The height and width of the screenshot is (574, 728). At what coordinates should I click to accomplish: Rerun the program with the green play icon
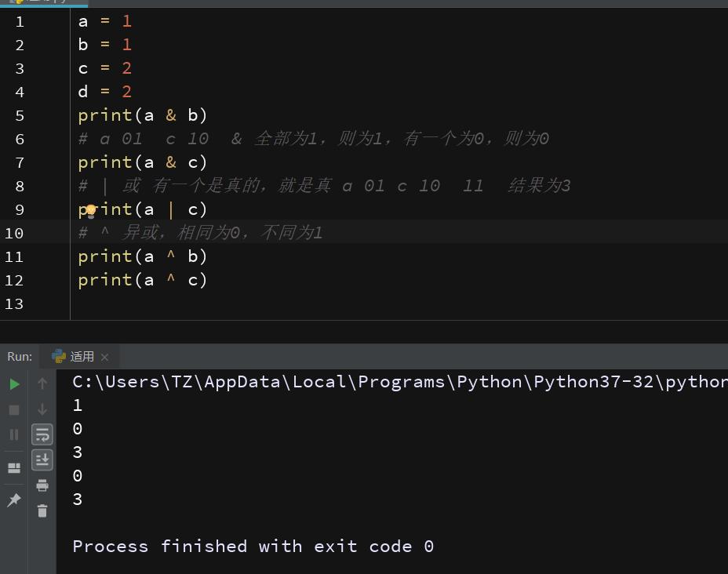pyautogui.click(x=13, y=383)
